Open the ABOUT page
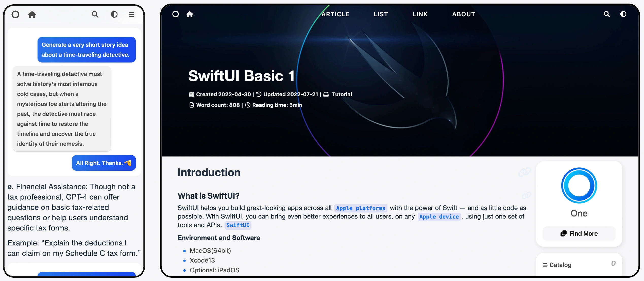The image size is (644, 281). pyautogui.click(x=464, y=14)
